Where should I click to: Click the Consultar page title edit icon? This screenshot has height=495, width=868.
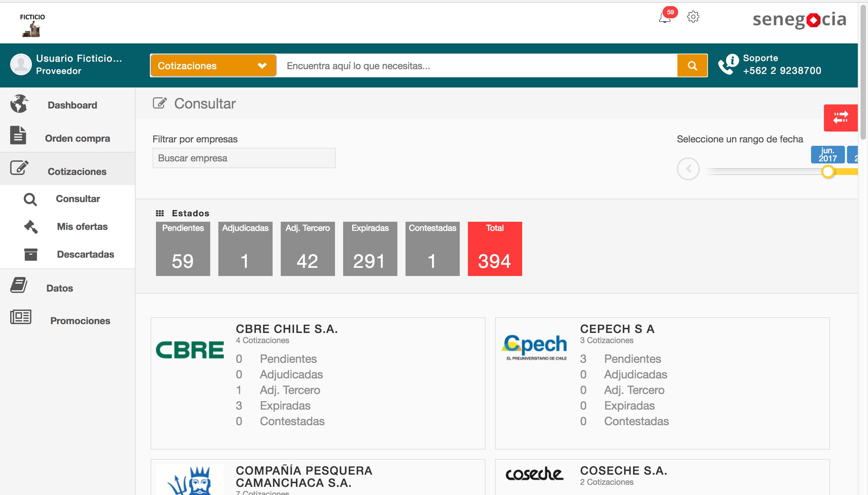tap(160, 103)
